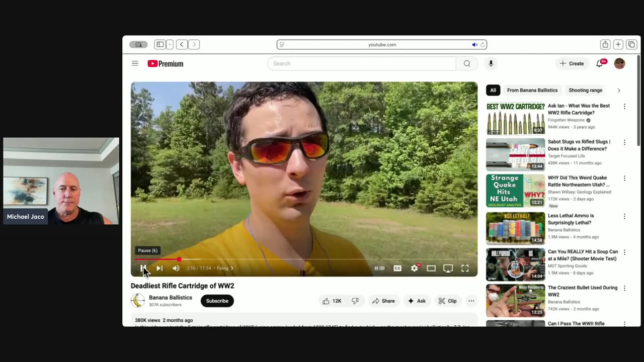Start voice search with the microphone
The width and height of the screenshot is (644, 362).
pos(491,63)
